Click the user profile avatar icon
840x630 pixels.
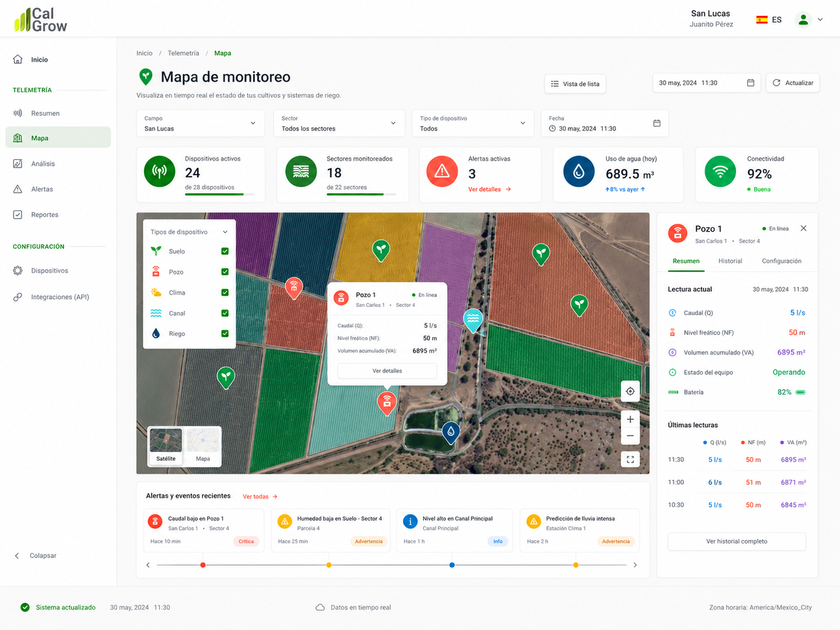pyautogui.click(x=803, y=20)
